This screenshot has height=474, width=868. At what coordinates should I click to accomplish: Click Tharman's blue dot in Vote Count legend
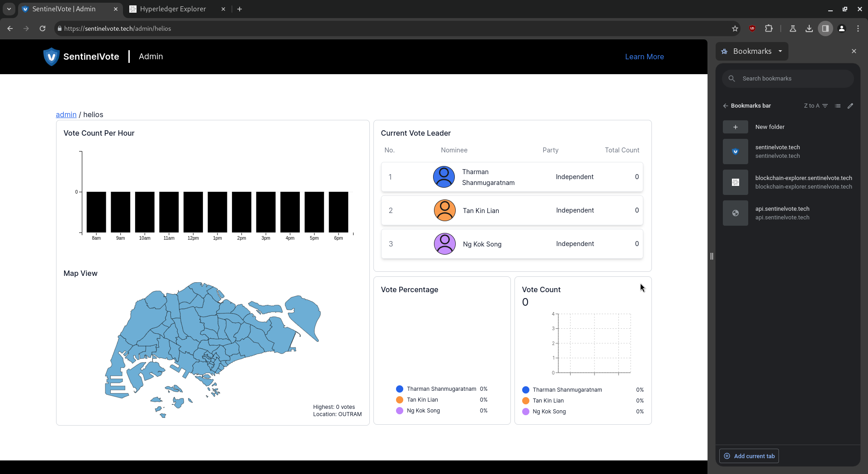pos(525,390)
